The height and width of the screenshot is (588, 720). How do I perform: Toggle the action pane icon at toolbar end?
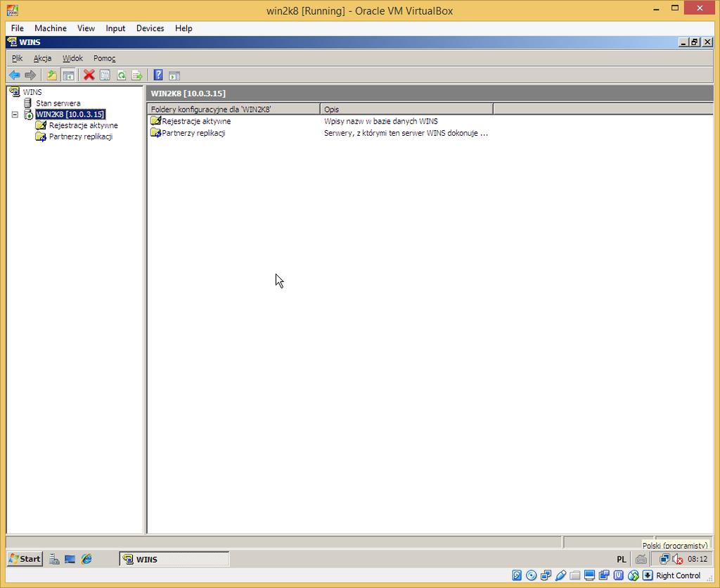click(174, 75)
